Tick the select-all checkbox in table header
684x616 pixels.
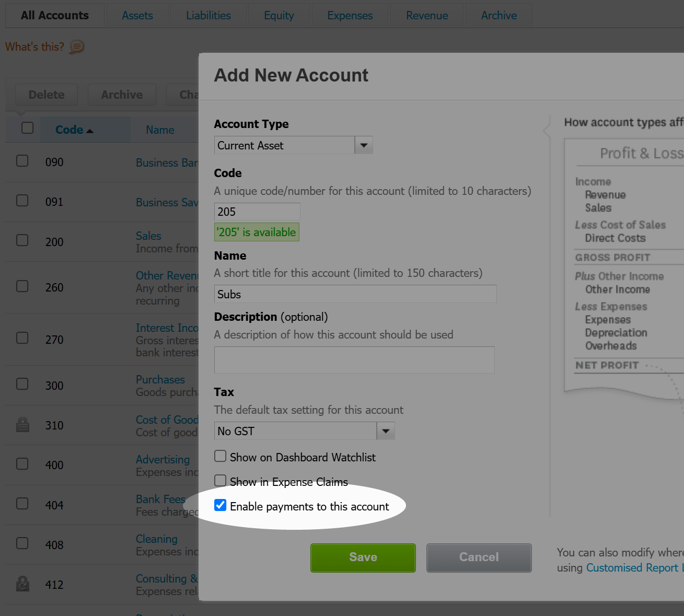coord(28,128)
